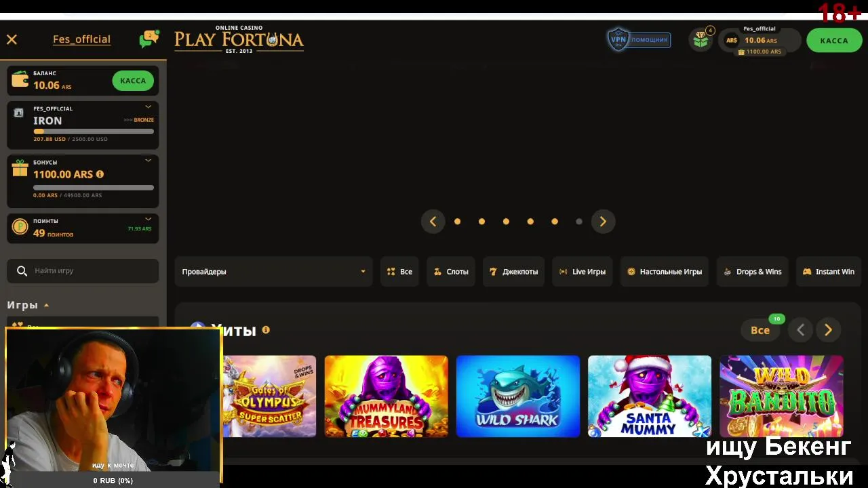
Task: Select the Все category tab
Action: (399, 271)
